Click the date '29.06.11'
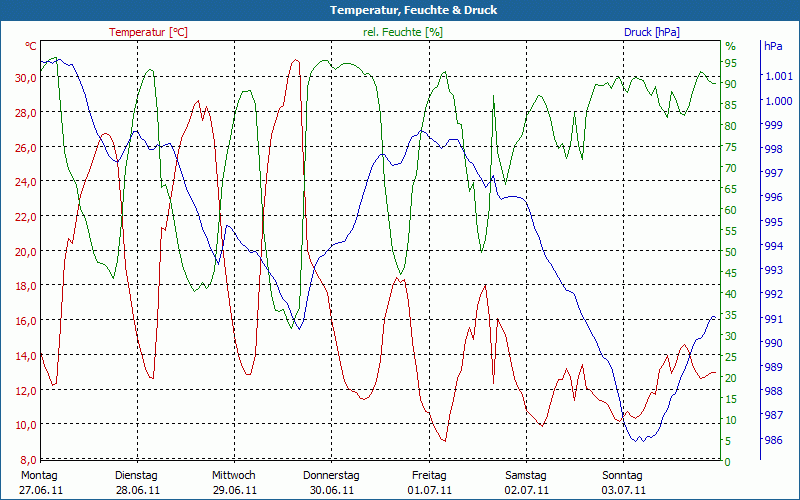The width and height of the screenshot is (800, 500). pos(235,490)
